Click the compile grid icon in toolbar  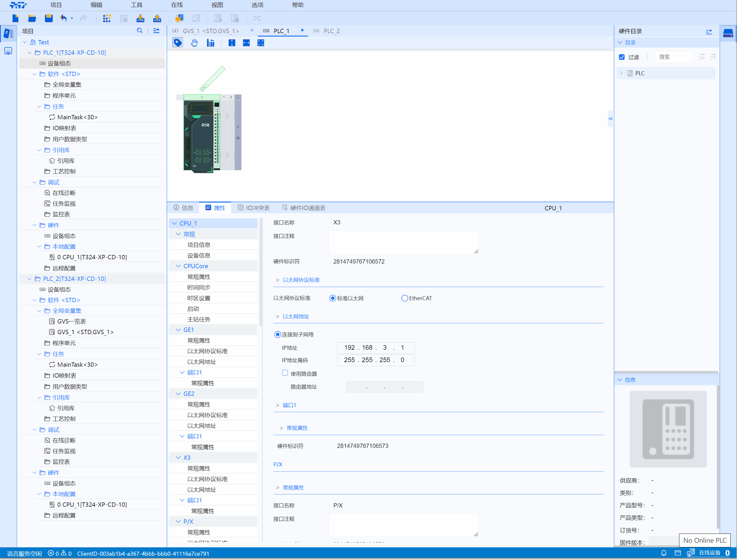click(x=107, y=18)
